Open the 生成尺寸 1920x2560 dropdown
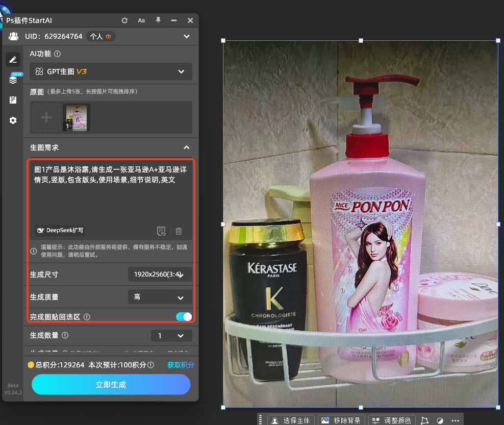Viewport: 504px width, 425px height. tap(160, 274)
